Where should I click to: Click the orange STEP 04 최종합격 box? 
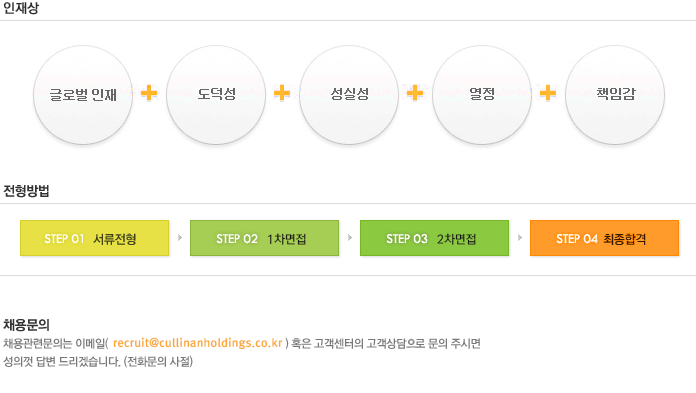[x=605, y=238]
